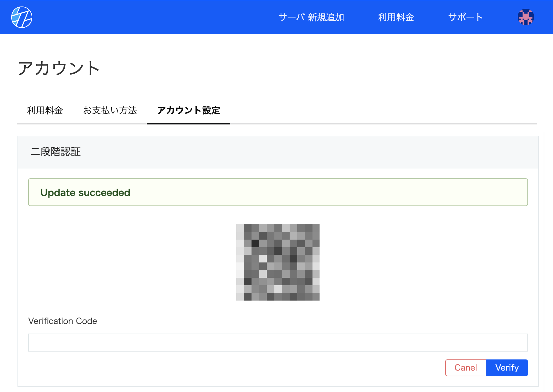Open the user avatar menu
Image resolution: width=553 pixels, height=392 pixels.
(x=526, y=17)
